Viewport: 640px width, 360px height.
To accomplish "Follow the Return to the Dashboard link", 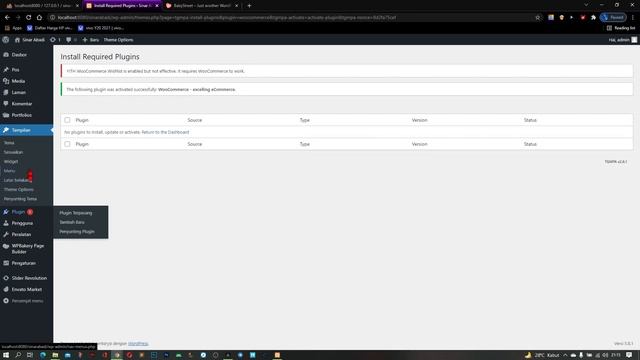I will (x=165, y=132).
